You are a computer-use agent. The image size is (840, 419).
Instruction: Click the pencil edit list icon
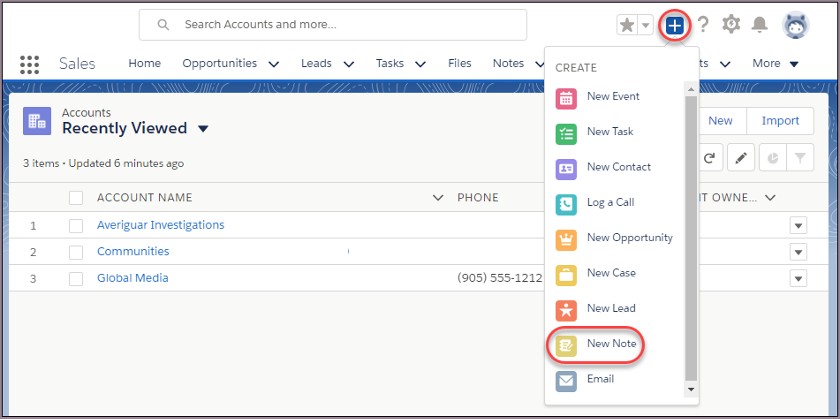coord(741,158)
